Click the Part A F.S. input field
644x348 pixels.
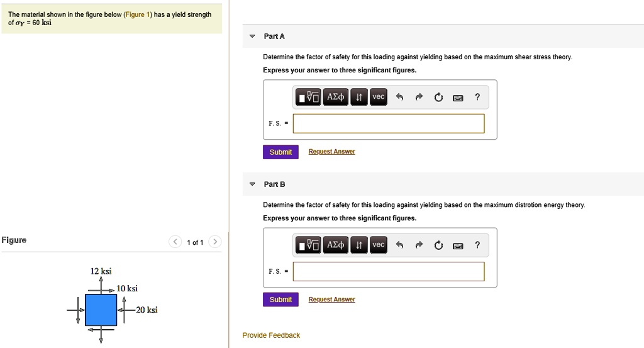click(389, 123)
